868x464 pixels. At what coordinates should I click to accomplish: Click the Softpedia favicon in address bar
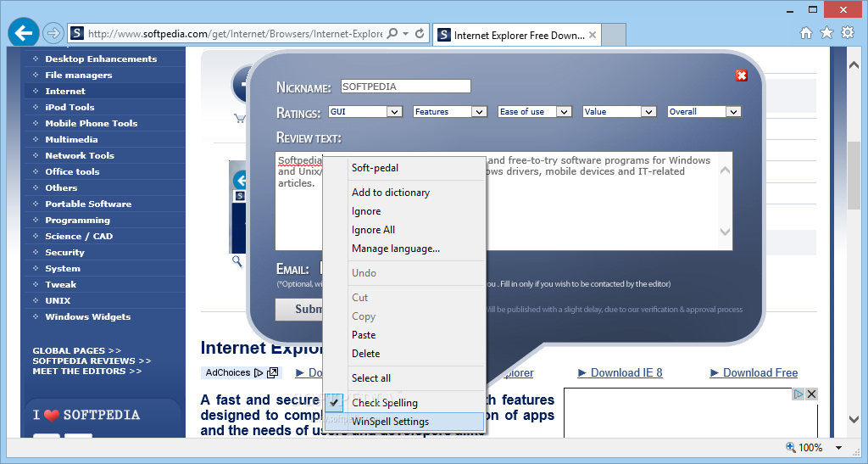point(77,33)
